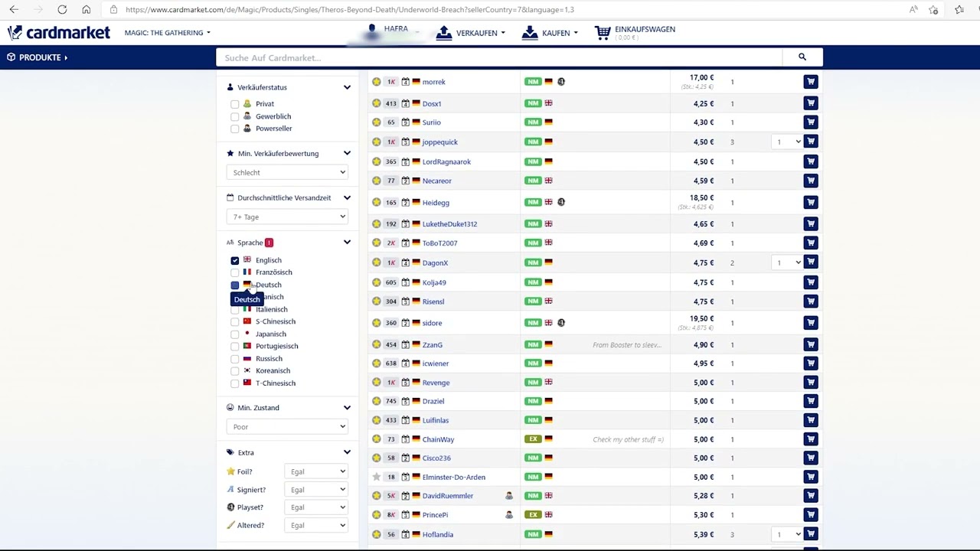Image resolution: width=980 pixels, height=551 pixels.
Task: Open the browser home page icon
Action: pos(86,9)
